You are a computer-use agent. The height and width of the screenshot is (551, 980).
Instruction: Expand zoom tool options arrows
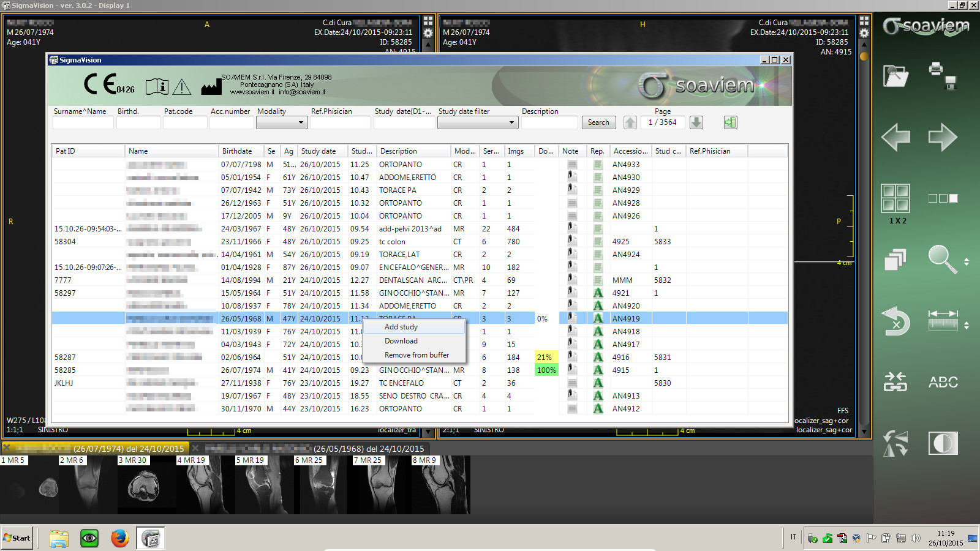[x=967, y=261]
